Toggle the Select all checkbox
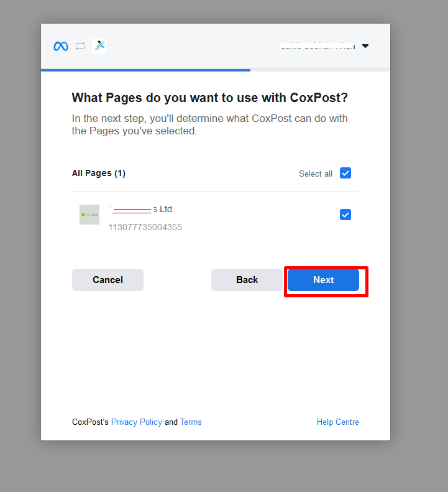 (x=345, y=173)
